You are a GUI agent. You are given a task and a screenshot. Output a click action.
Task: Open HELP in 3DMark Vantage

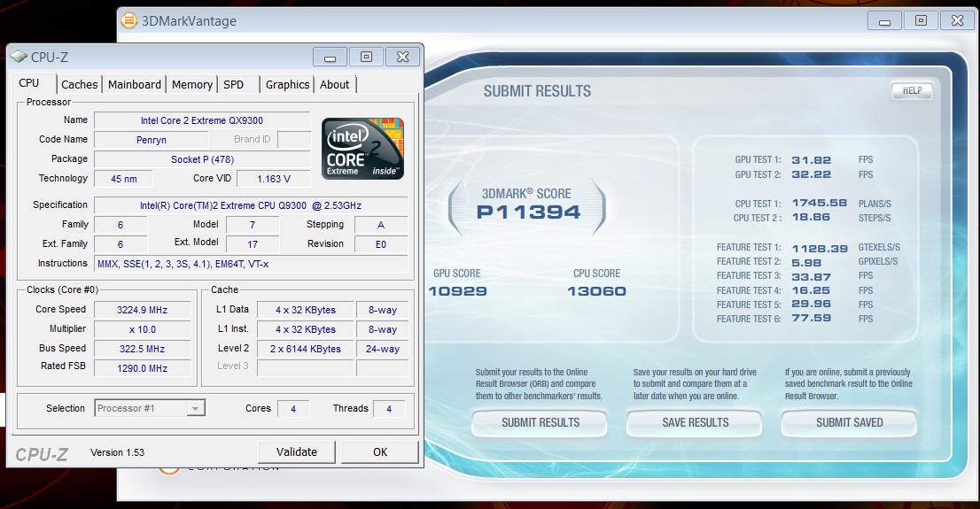pyautogui.click(x=912, y=90)
